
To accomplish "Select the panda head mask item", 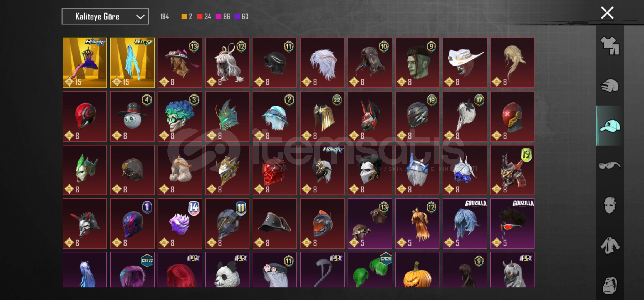I will click(x=227, y=270).
